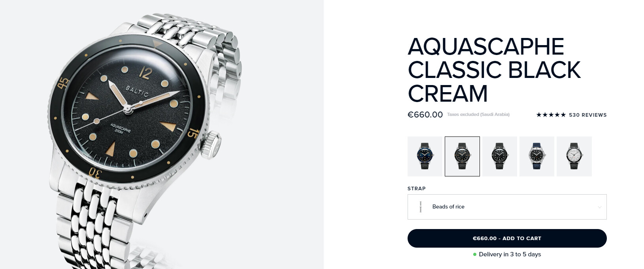
Task: Click the Taxes excluded (Saudi Arabia) note
Action: tap(478, 115)
